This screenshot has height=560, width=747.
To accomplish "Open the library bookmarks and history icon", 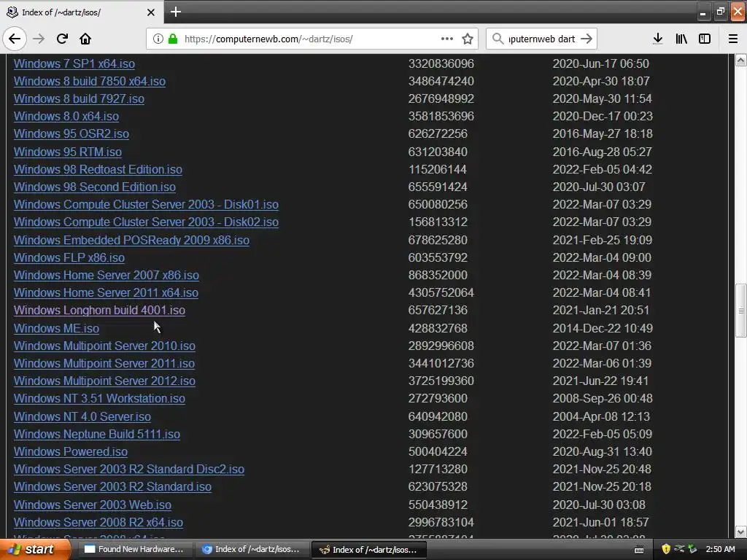I will click(681, 39).
